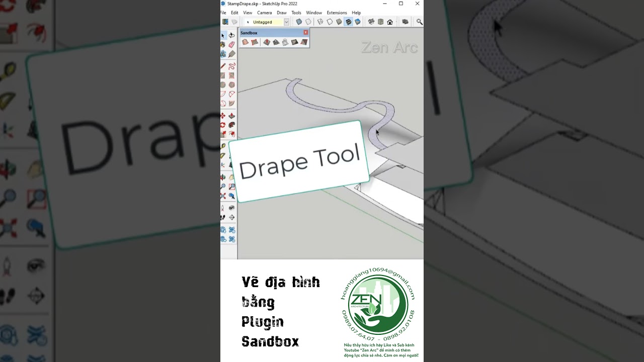Choose the Add Detail sandbox tool
The height and width of the screenshot is (362, 644).
tap(294, 42)
